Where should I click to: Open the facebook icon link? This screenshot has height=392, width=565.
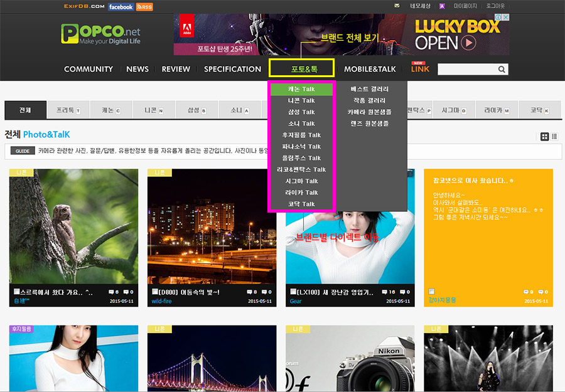[121, 7]
